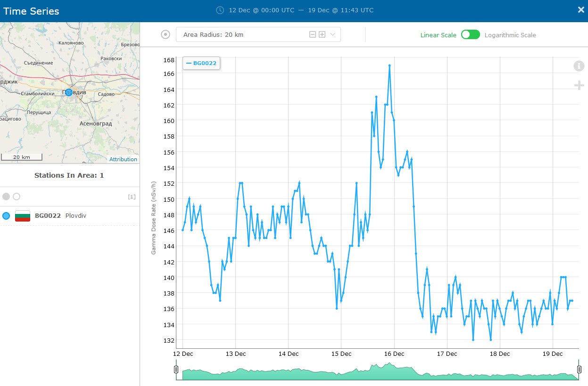Increase area radius with plus icon
The height and width of the screenshot is (386, 588).
coord(322,34)
